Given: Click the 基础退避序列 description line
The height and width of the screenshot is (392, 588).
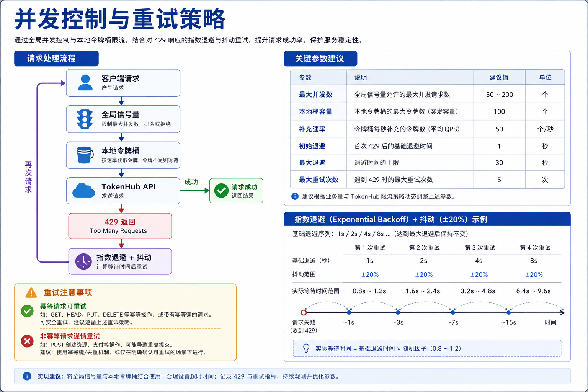Looking at the screenshot, I should coord(380,234).
